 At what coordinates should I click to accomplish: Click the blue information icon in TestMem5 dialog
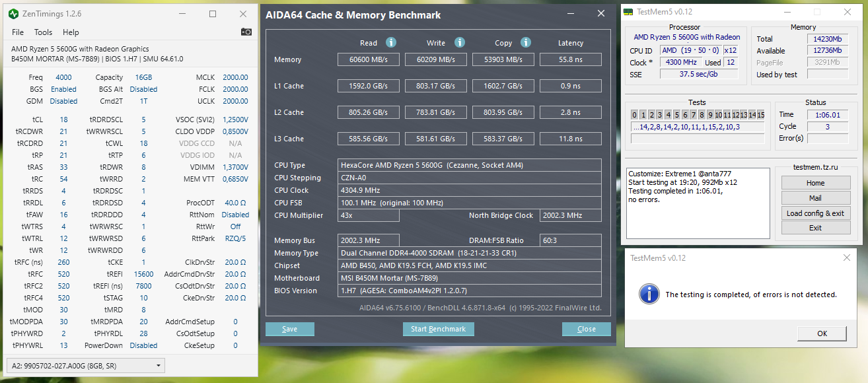click(649, 295)
